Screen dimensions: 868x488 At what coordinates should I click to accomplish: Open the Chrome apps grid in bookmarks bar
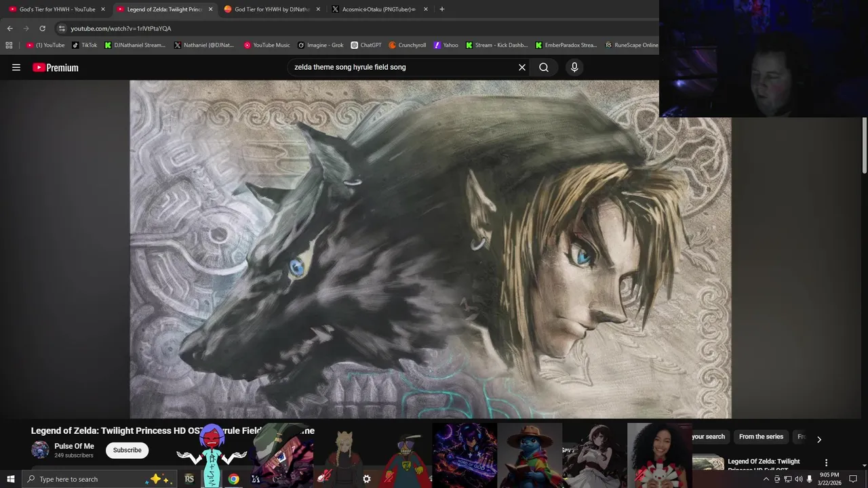click(9, 45)
